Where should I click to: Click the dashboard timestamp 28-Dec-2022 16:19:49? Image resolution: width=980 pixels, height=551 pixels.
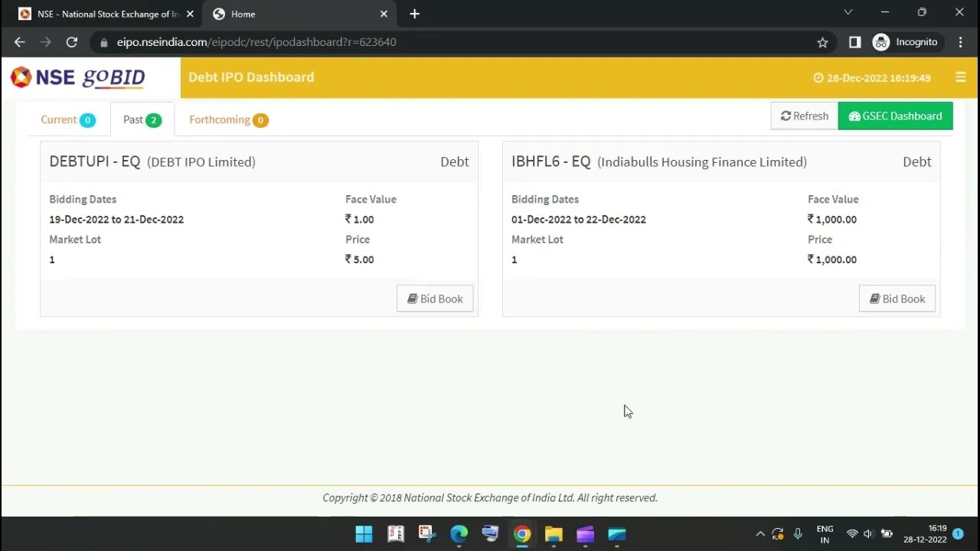click(x=872, y=77)
